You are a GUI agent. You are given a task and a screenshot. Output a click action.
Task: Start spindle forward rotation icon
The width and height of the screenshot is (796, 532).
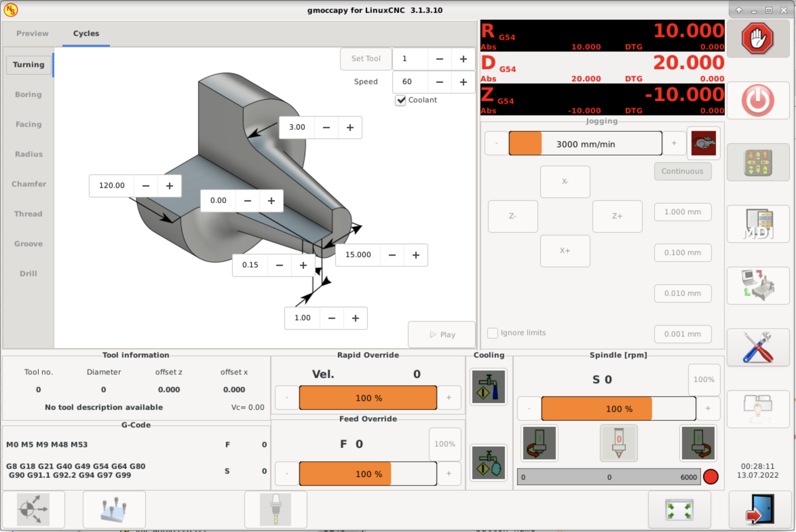point(698,443)
